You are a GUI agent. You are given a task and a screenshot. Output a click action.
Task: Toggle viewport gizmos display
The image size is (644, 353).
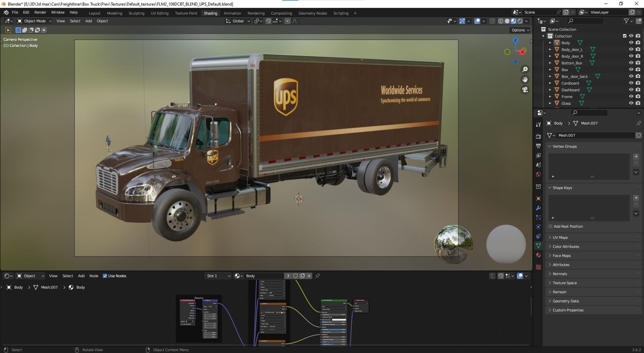(x=462, y=21)
